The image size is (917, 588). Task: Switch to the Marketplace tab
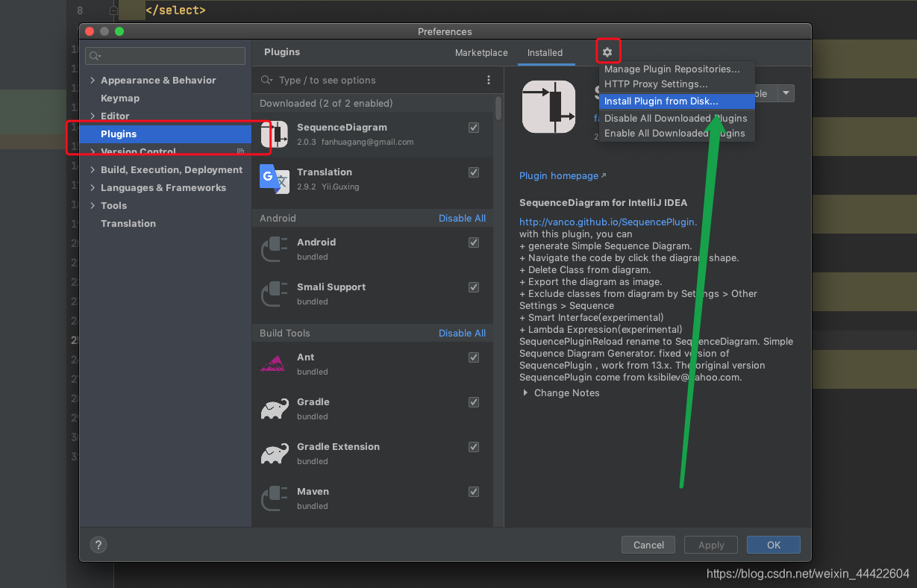481,53
